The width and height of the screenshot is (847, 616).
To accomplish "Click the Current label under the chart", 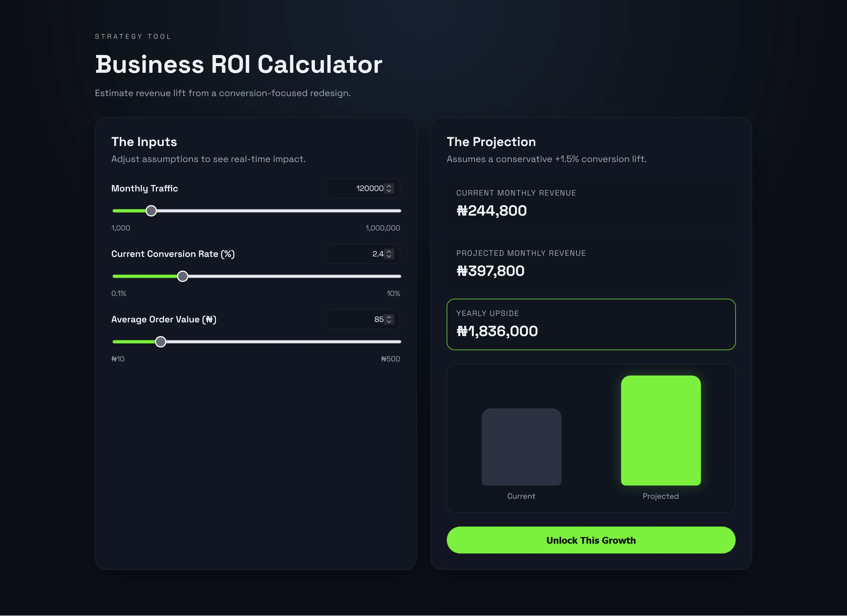I will pyautogui.click(x=521, y=496).
